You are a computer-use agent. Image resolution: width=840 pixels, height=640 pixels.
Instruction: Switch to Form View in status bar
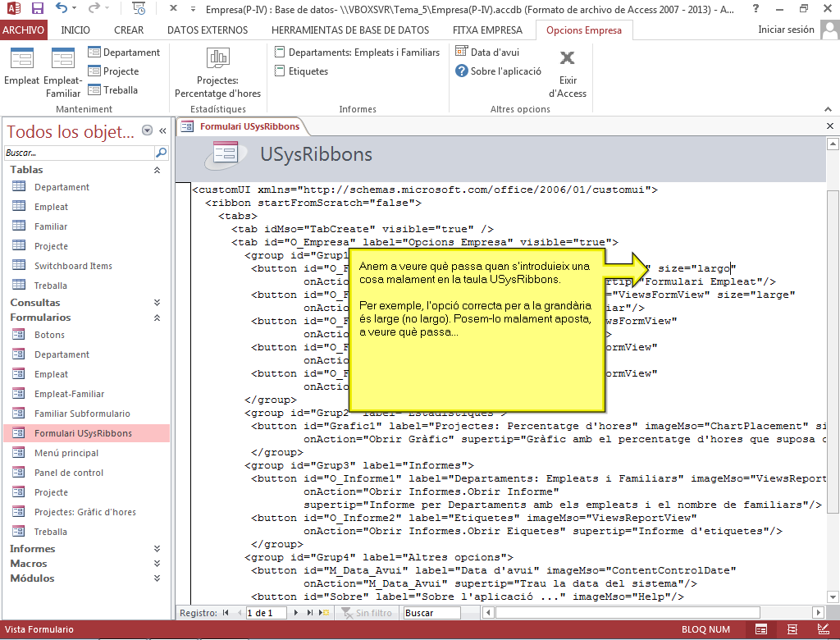point(760,629)
